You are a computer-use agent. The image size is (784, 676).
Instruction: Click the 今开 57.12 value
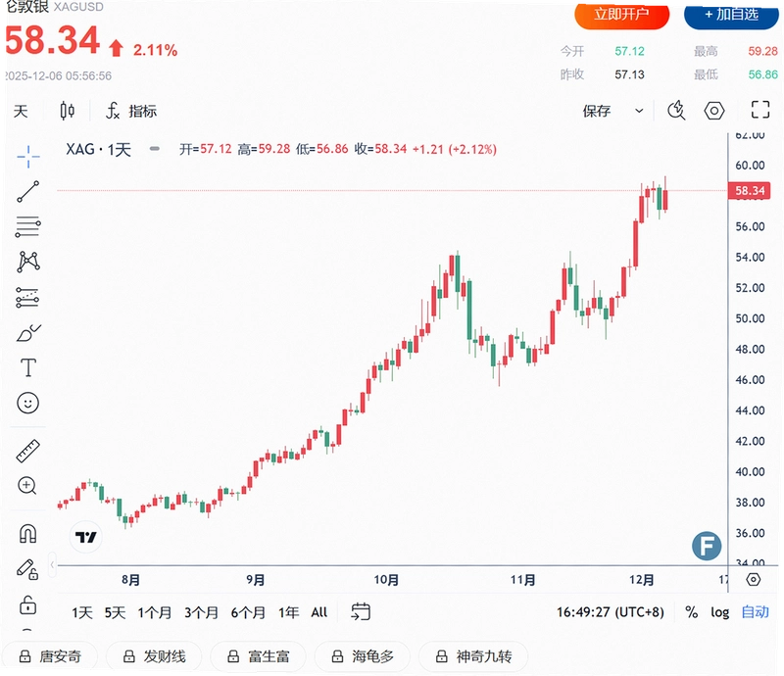coord(629,51)
